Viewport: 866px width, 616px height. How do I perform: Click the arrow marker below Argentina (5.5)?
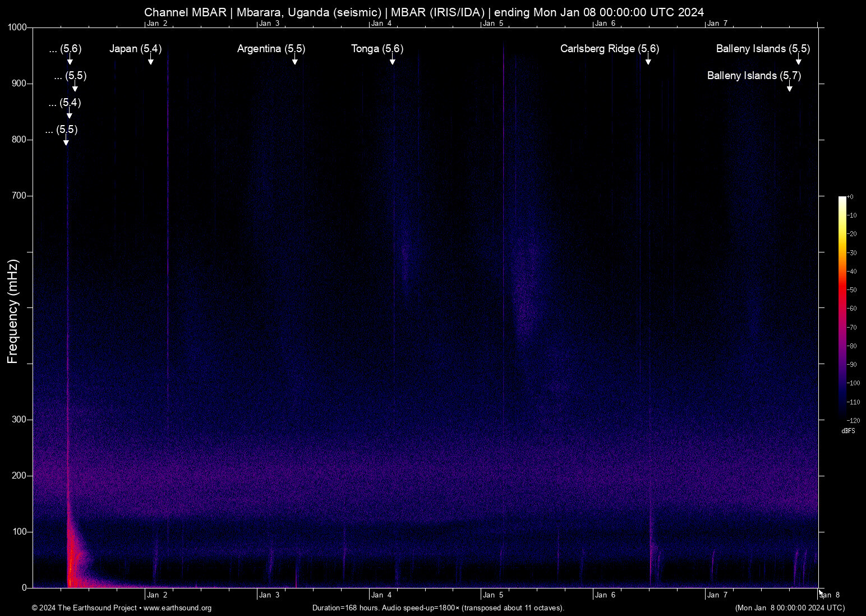tap(294, 61)
